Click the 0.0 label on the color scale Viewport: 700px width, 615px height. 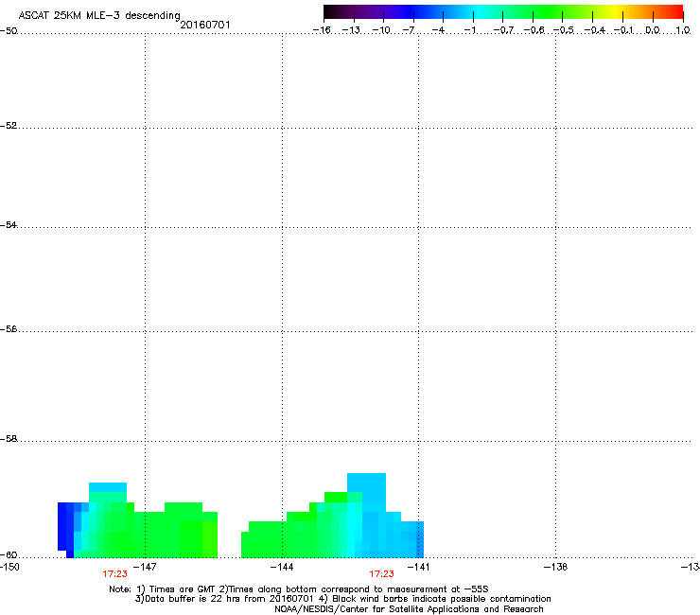tap(653, 30)
